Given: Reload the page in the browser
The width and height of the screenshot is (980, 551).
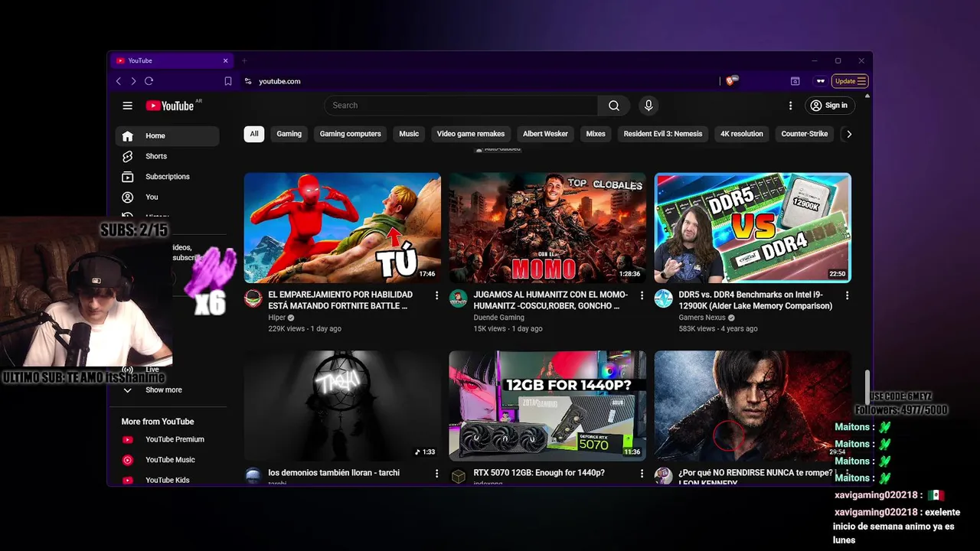Looking at the screenshot, I should pos(149,81).
